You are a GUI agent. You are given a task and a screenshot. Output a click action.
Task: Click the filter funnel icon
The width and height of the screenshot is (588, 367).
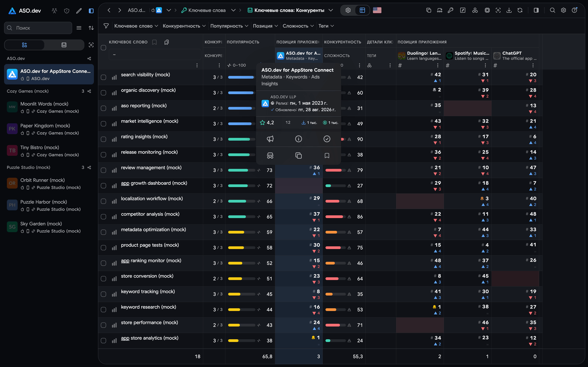click(x=106, y=26)
